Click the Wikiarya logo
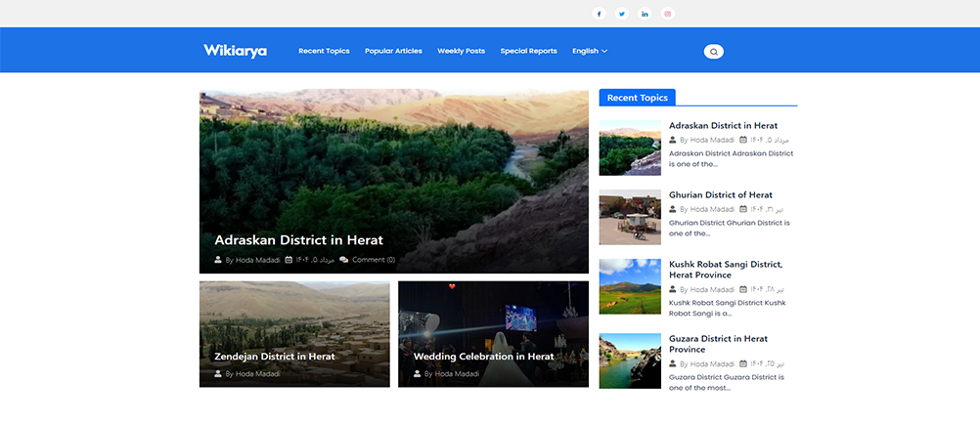 pyautogui.click(x=235, y=51)
